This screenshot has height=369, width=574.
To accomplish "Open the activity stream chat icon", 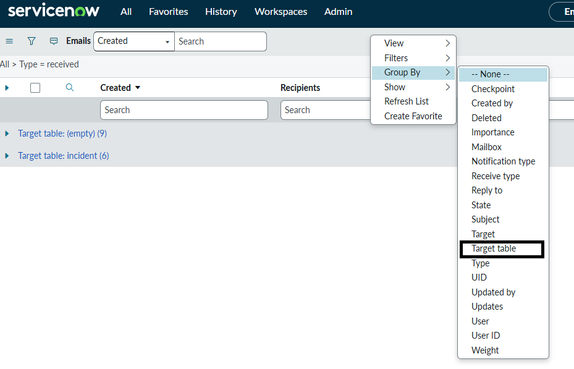I will (54, 41).
